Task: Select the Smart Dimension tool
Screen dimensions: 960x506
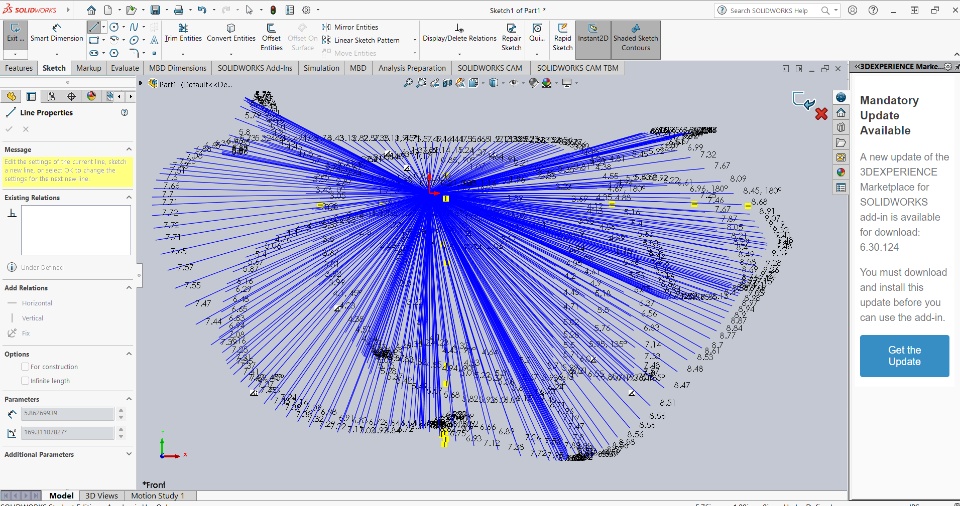Action: 56,33
